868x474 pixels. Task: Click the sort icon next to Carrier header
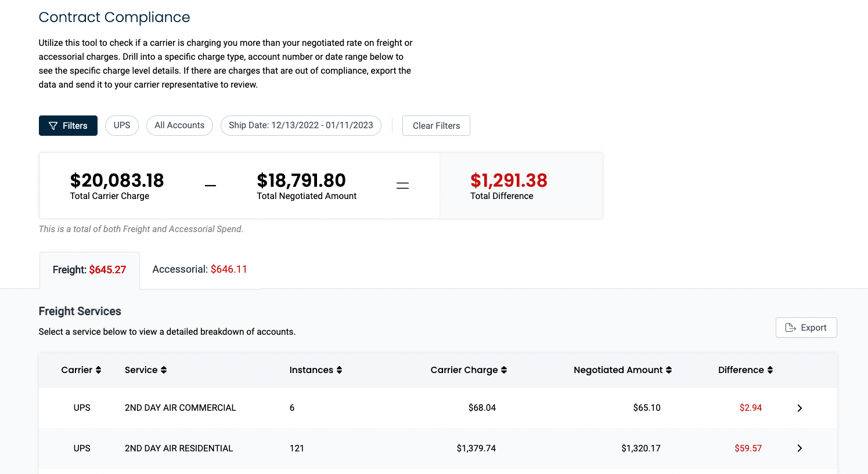98,370
